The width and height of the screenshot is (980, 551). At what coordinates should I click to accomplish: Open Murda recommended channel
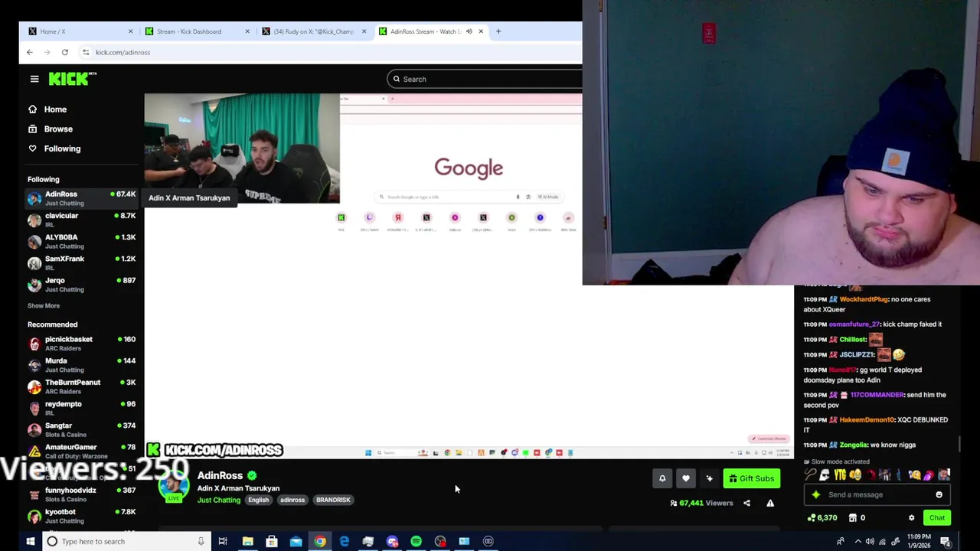[x=82, y=365]
